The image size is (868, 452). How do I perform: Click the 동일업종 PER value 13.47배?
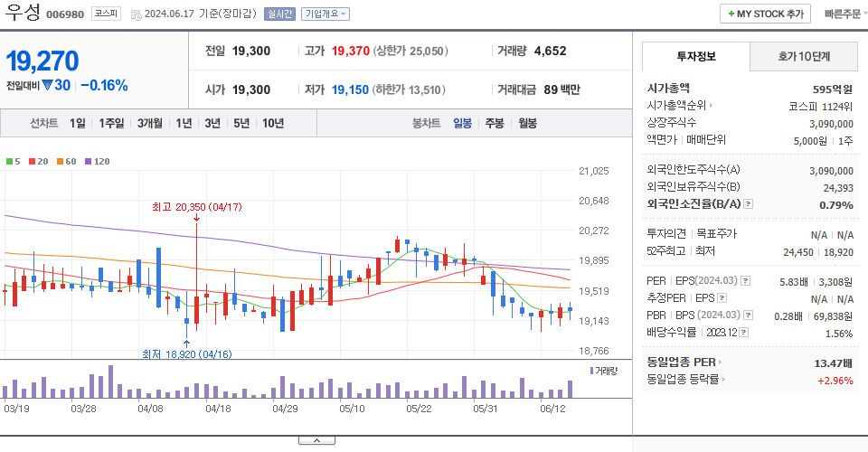(833, 363)
